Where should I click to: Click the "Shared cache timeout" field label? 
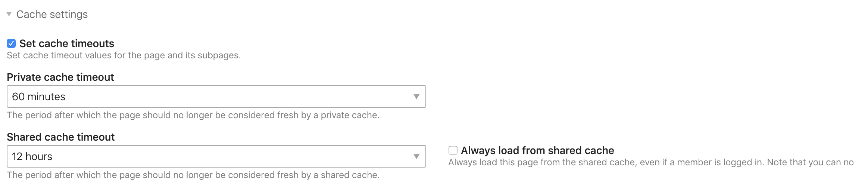point(61,137)
